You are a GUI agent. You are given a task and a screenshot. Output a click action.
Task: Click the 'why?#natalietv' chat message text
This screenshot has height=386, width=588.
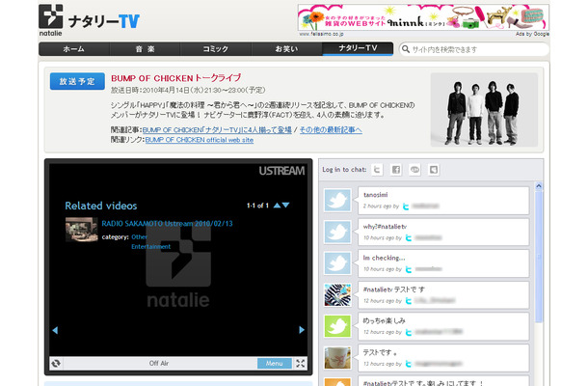[385, 226]
